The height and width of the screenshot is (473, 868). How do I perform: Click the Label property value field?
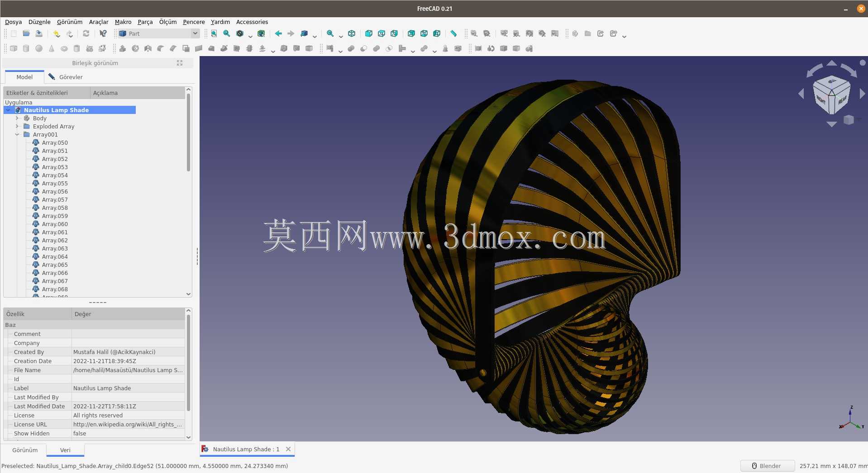click(x=128, y=388)
